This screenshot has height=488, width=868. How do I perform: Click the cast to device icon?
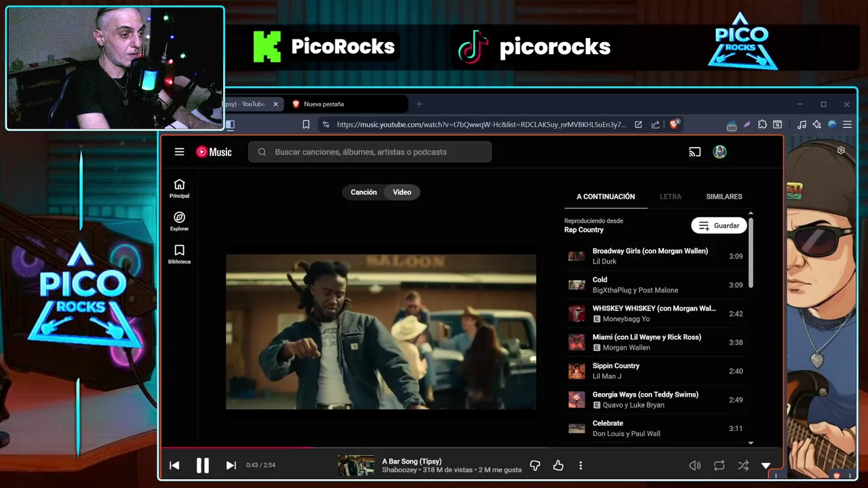pos(694,152)
